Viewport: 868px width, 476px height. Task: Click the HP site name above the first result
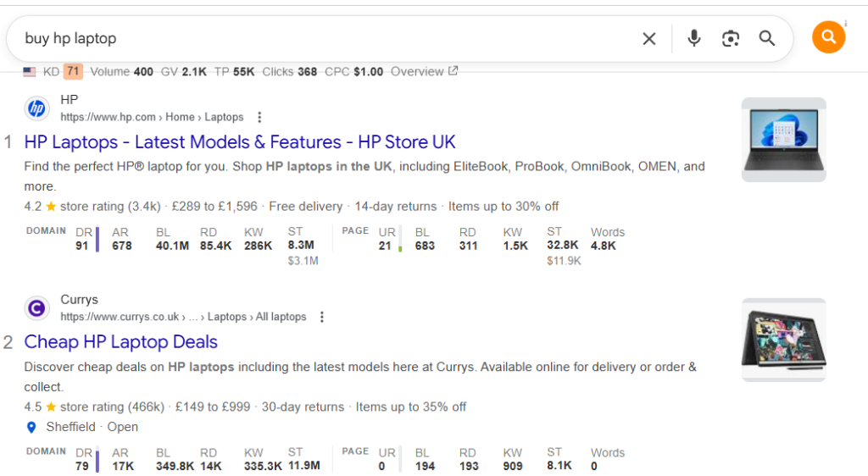(x=70, y=99)
